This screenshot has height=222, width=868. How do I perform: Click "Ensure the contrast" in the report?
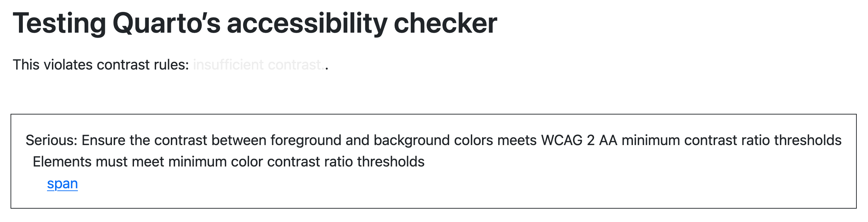click(144, 141)
